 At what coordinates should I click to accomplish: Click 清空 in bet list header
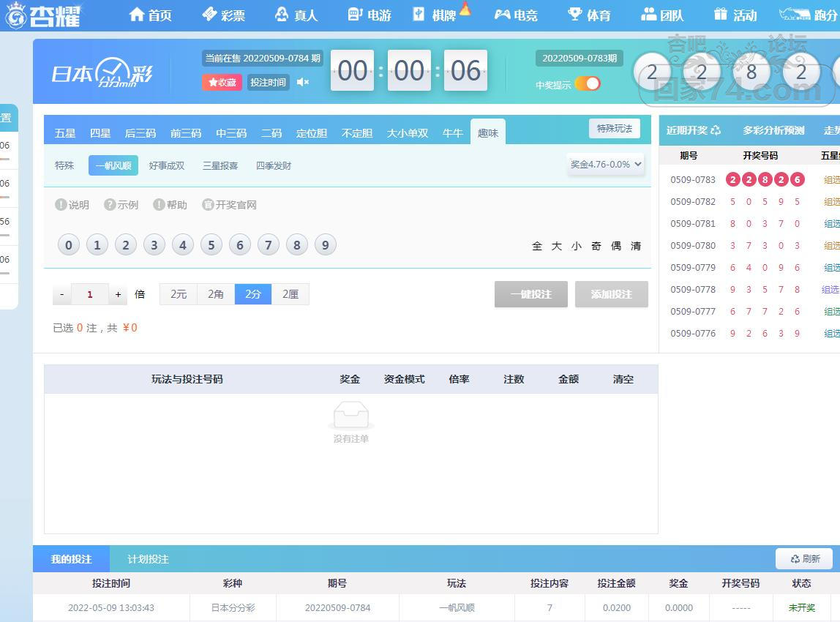pyautogui.click(x=623, y=379)
